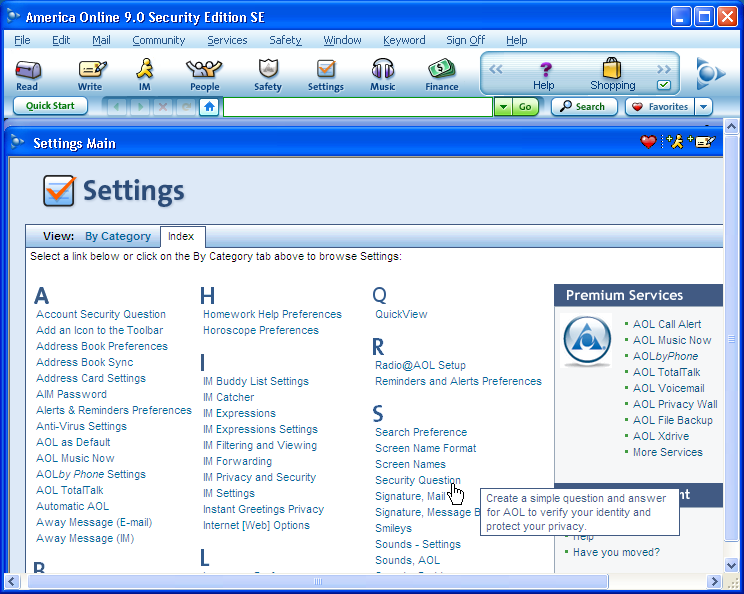The image size is (744, 594).
Task: Click the America Online title bar icon
Action: coord(13,17)
